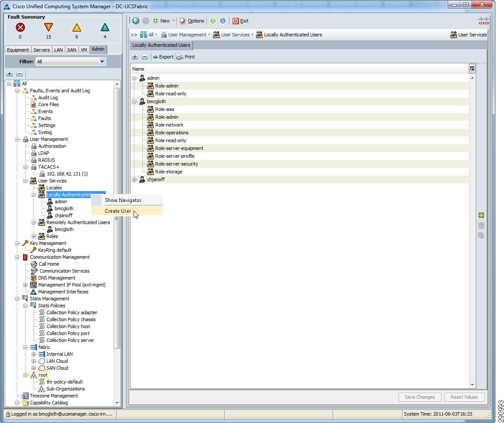This screenshot has width=504, height=423.
Task: Click the copy icon below the trash icon
Action: tap(481, 235)
